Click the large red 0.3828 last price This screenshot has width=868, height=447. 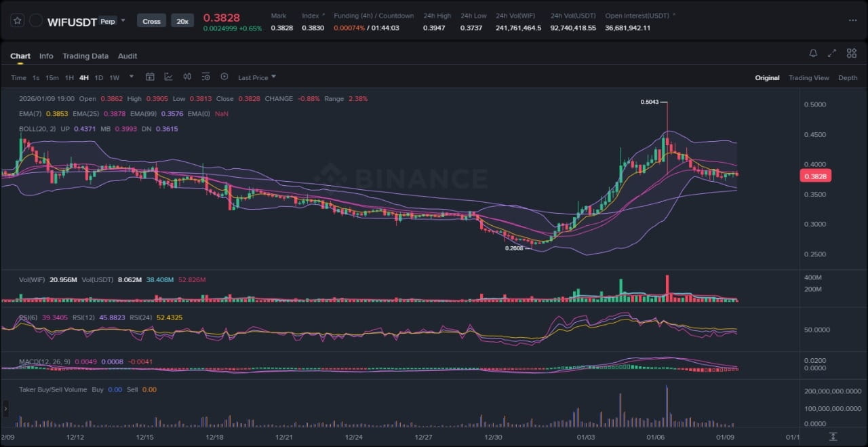coord(221,18)
